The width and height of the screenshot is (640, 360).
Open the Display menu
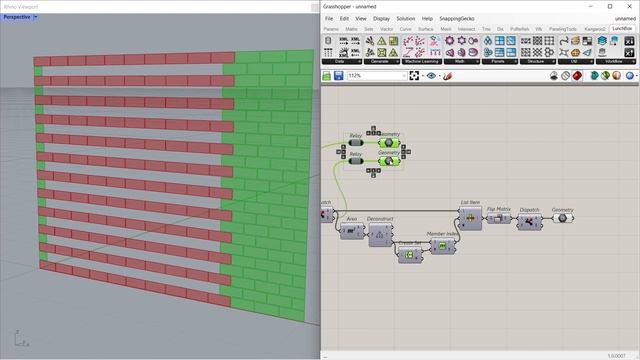[x=381, y=19]
